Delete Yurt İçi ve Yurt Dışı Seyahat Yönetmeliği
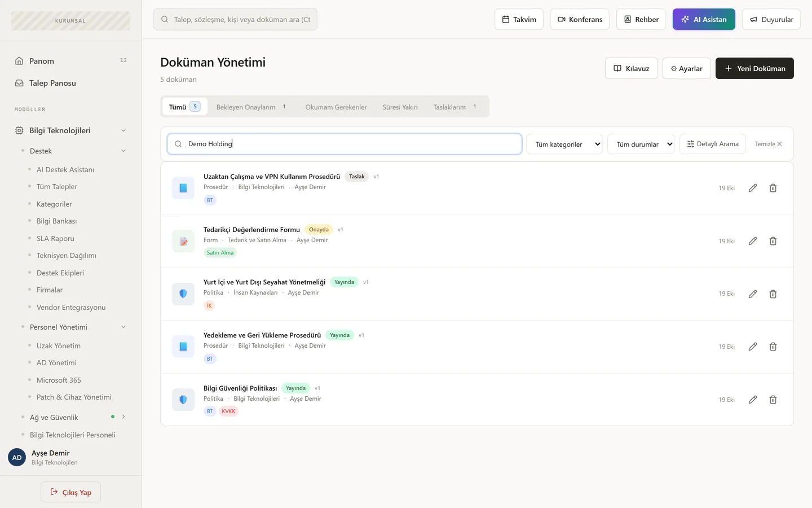 (x=773, y=294)
